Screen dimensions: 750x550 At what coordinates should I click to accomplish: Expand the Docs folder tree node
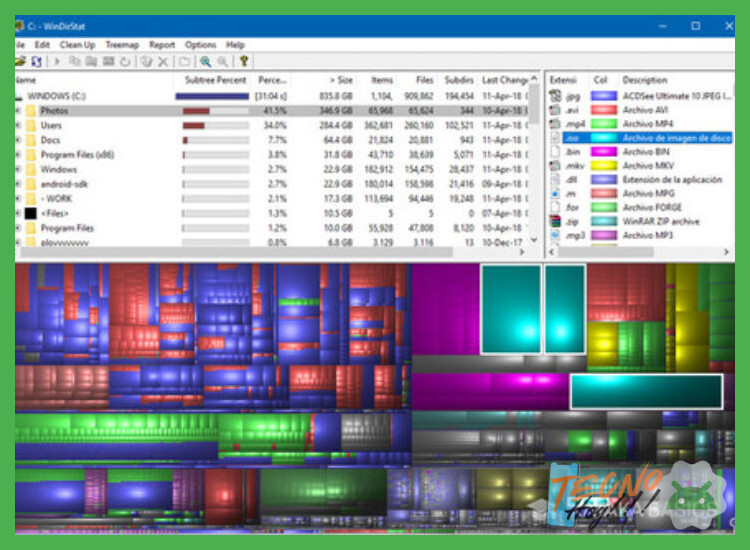click(18, 140)
